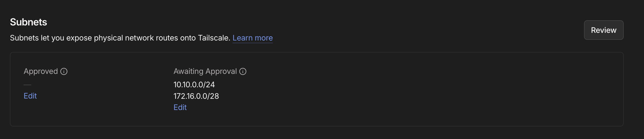Show the Approved routes info tooltip icon

click(x=64, y=71)
